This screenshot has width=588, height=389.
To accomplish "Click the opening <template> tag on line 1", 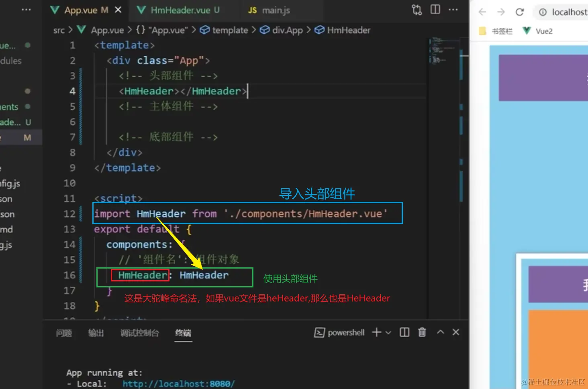I will point(125,45).
